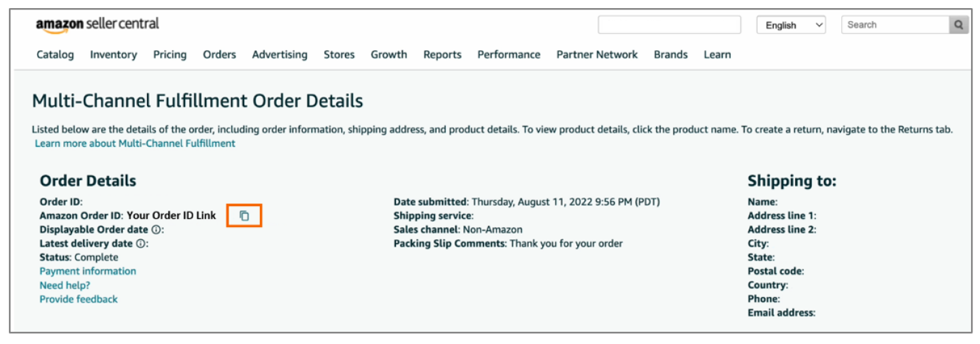Click the Email address label

(782, 313)
